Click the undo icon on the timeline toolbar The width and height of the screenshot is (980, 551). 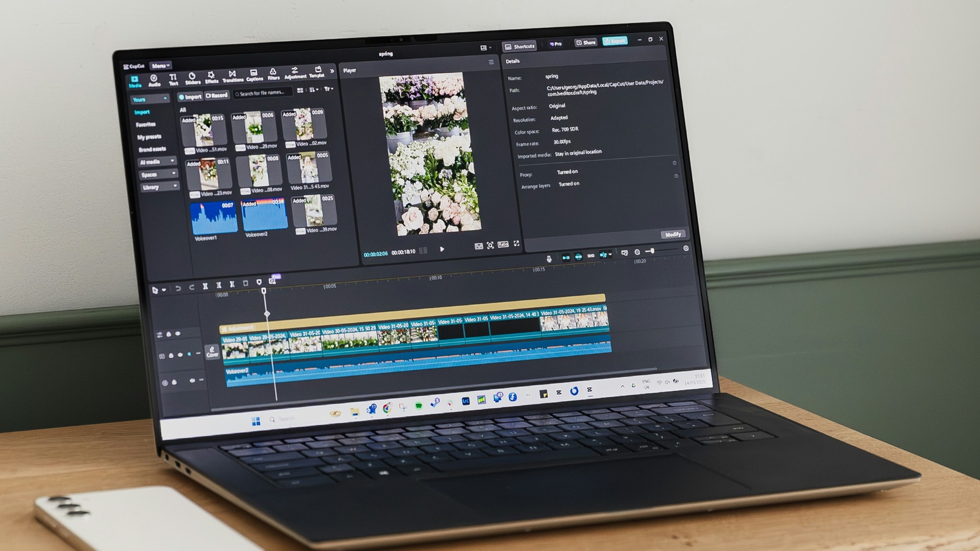coord(178,287)
